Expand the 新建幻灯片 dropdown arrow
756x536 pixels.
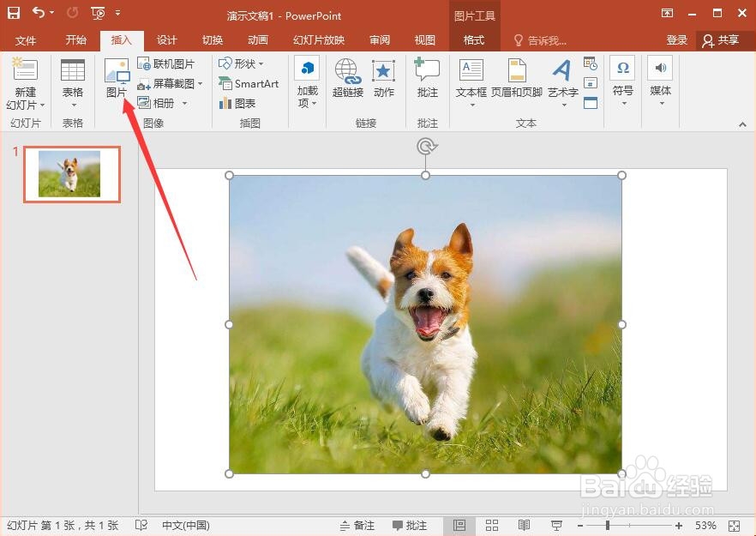click(x=43, y=105)
